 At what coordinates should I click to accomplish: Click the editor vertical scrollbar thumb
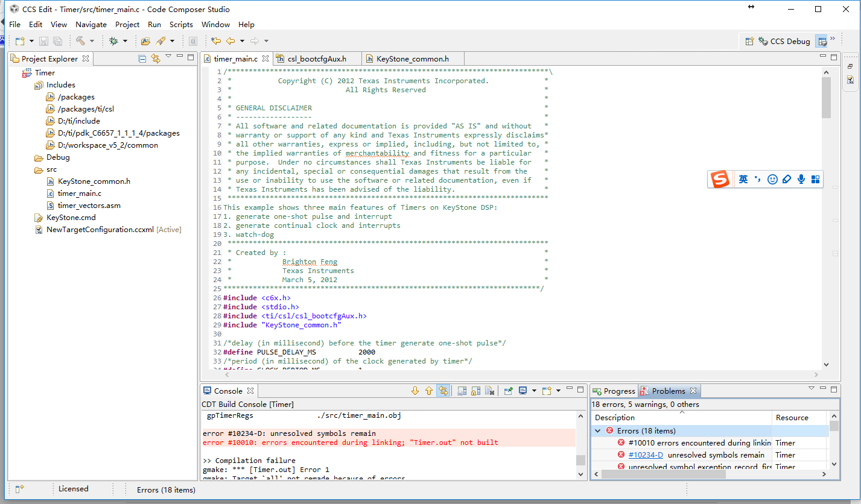pyautogui.click(x=826, y=98)
